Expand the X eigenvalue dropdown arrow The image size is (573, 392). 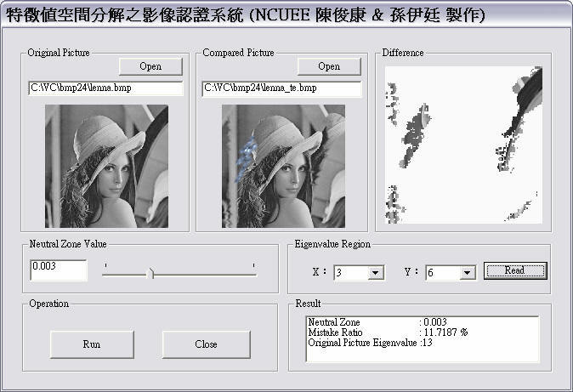click(375, 273)
